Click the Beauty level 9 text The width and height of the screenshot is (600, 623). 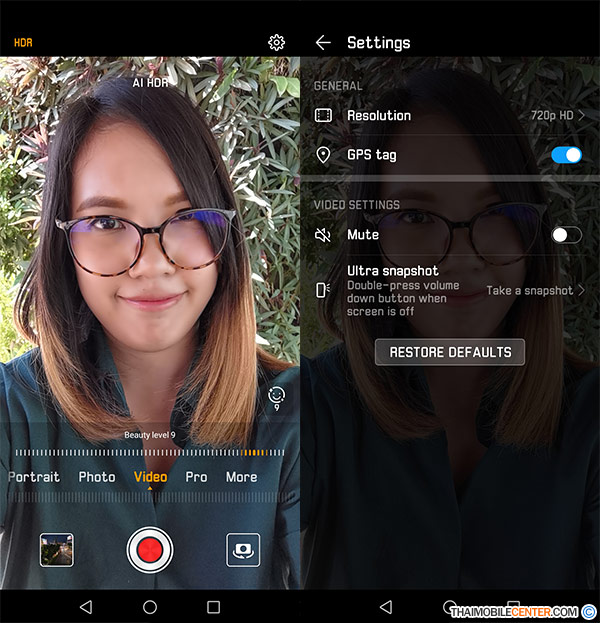click(150, 435)
